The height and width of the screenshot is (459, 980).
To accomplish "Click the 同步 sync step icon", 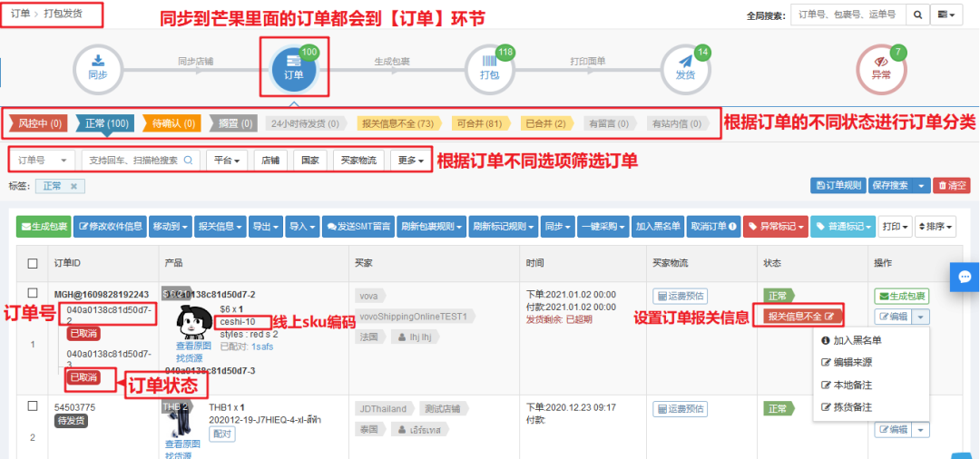I will [x=97, y=68].
